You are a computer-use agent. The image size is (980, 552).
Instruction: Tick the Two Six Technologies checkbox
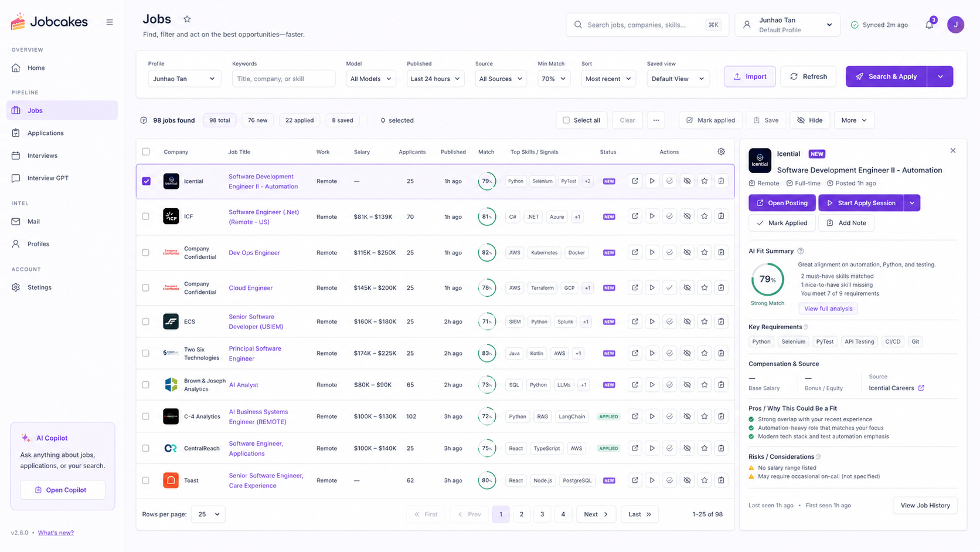click(146, 353)
